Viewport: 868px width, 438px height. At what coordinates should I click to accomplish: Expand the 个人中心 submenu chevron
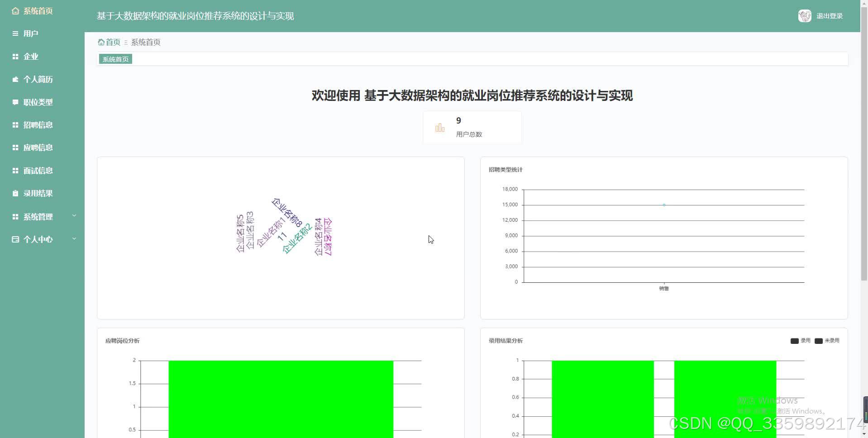(74, 238)
